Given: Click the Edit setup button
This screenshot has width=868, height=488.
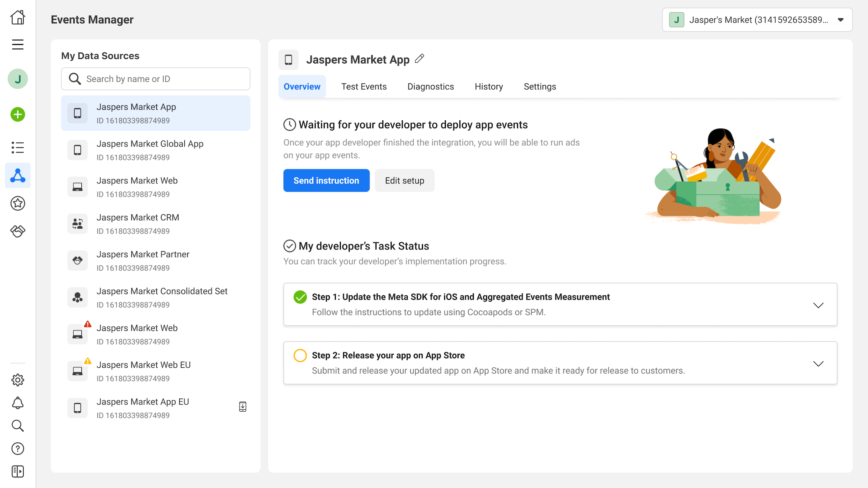Looking at the screenshot, I should click(404, 180).
